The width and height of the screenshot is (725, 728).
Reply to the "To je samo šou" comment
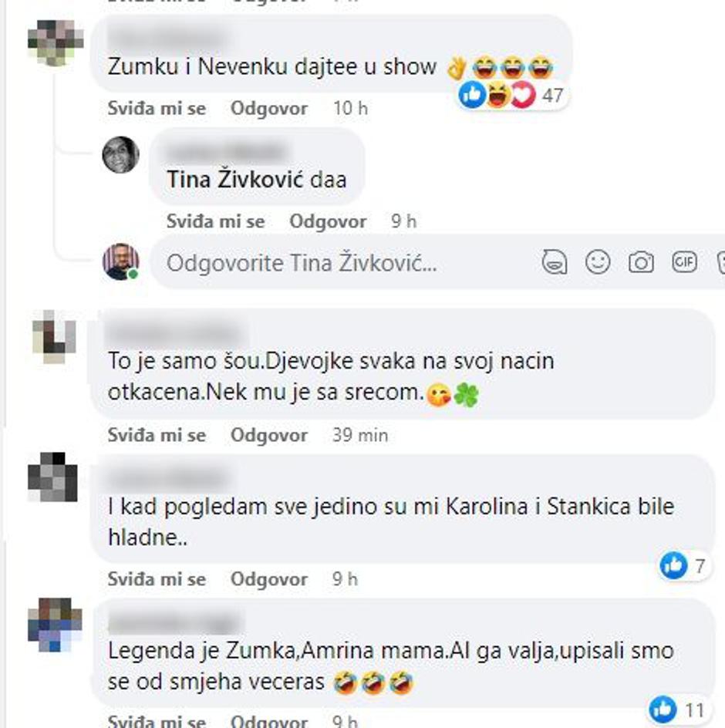269,435
